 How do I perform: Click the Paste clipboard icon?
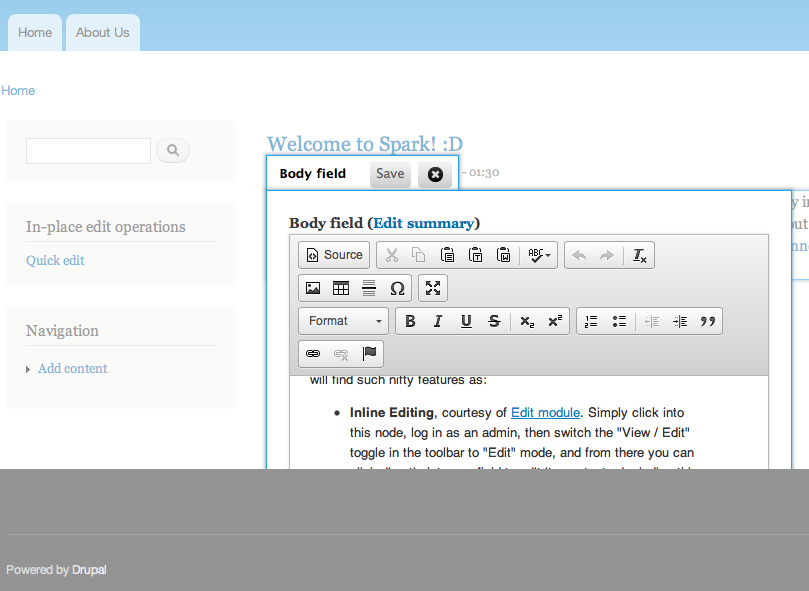pos(447,255)
